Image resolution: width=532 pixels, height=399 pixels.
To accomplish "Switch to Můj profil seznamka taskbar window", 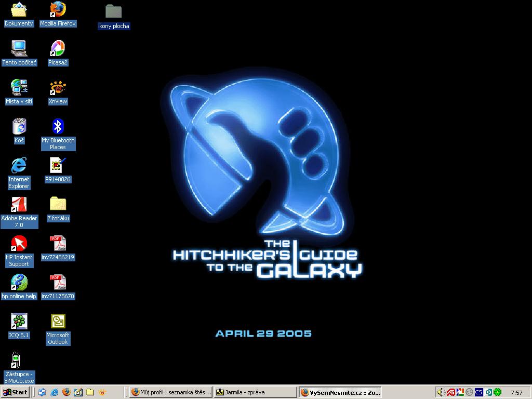I will click(x=171, y=392).
